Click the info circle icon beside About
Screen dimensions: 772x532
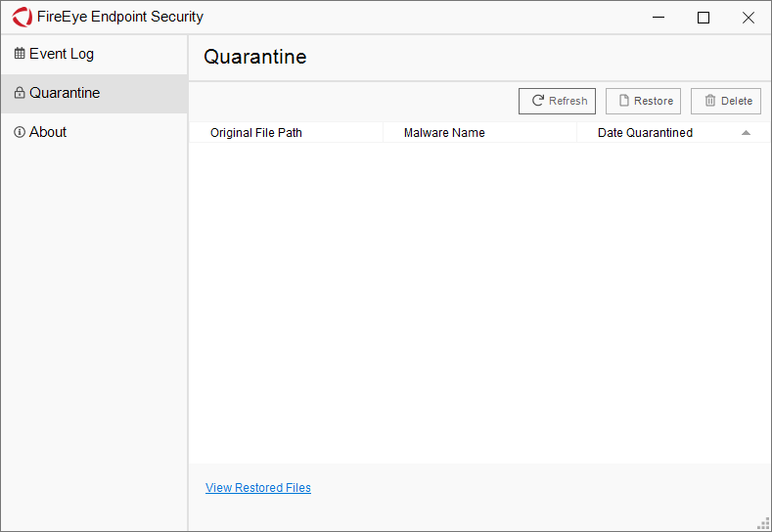point(20,133)
